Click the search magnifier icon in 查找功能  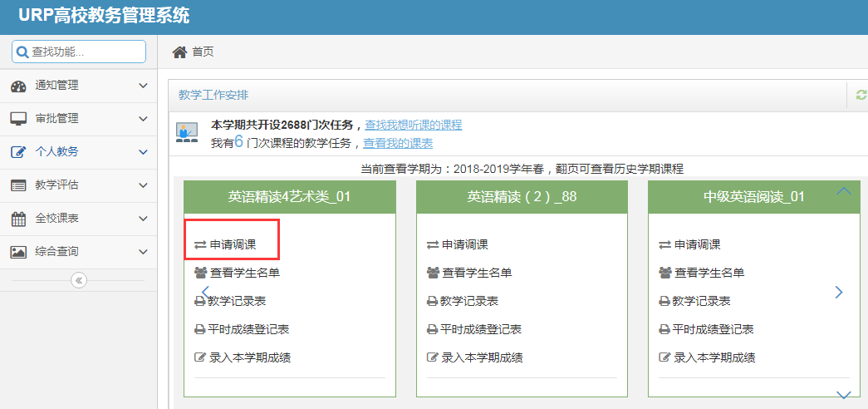pos(22,52)
